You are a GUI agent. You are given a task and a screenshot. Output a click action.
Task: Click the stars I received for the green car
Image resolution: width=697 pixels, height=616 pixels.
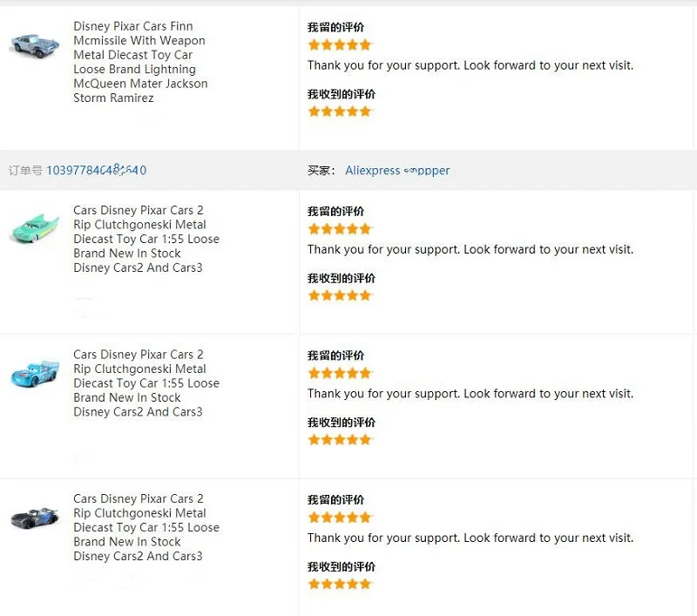pyautogui.click(x=340, y=295)
